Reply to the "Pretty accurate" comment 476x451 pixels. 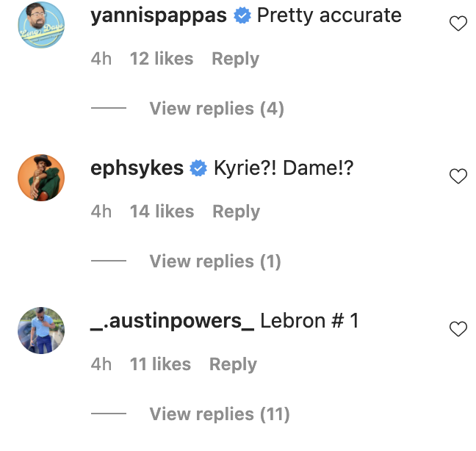(x=235, y=59)
